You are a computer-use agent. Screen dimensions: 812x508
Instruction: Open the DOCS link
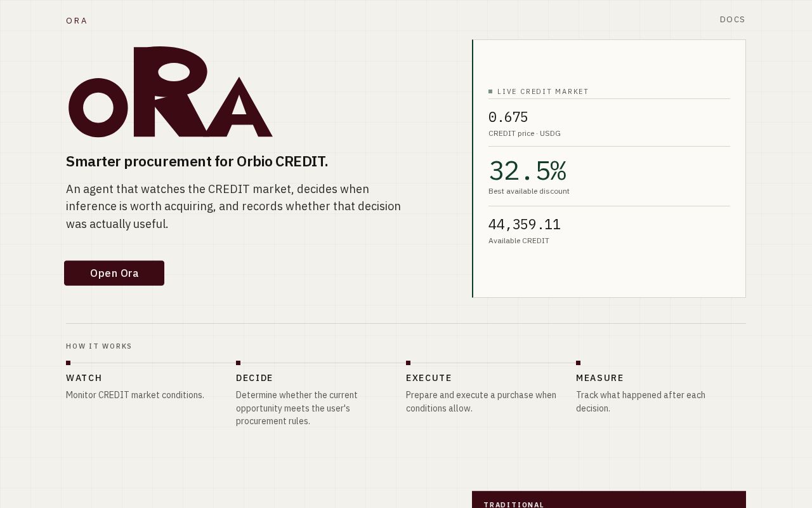[732, 20]
